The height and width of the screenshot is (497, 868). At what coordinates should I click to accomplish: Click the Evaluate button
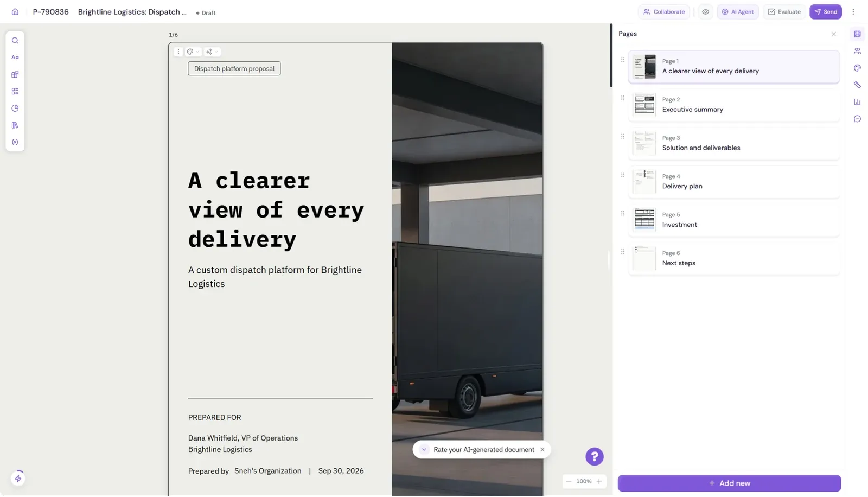pyautogui.click(x=784, y=12)
